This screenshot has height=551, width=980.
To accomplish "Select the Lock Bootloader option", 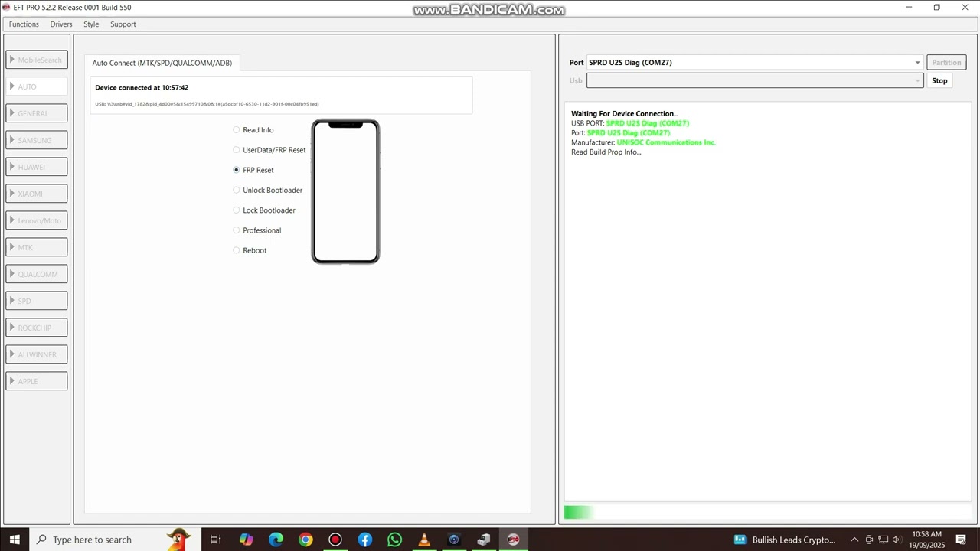I will pyautogui.click(x=264, y=210).
